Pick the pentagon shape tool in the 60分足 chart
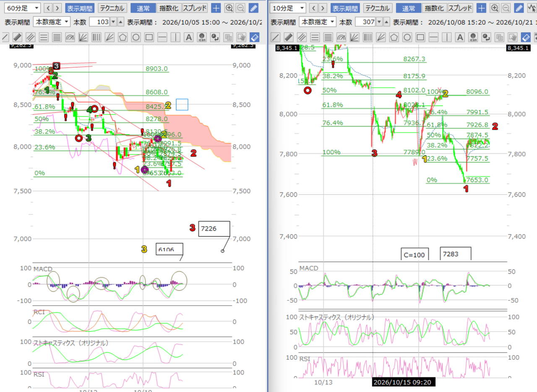 point(123,37)
